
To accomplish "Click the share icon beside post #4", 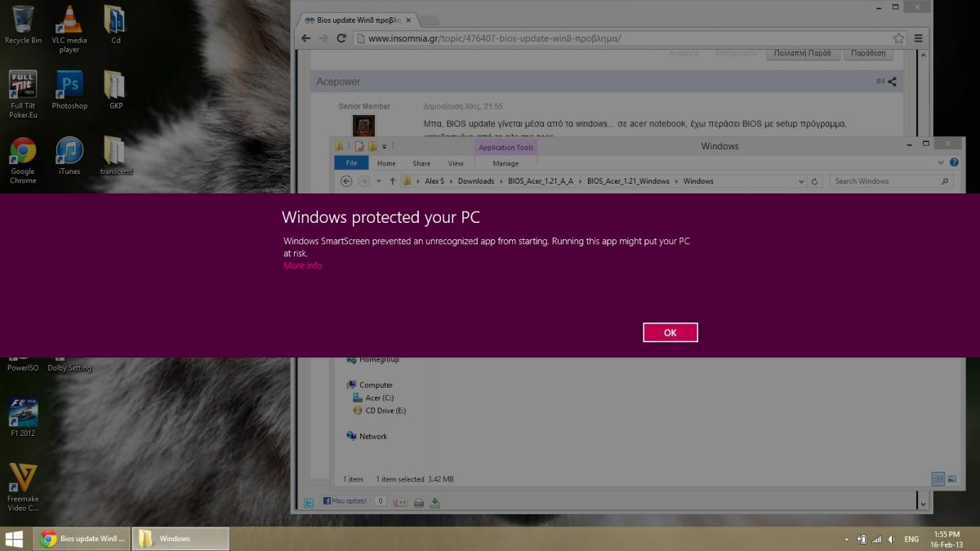I will click(892, 82).
